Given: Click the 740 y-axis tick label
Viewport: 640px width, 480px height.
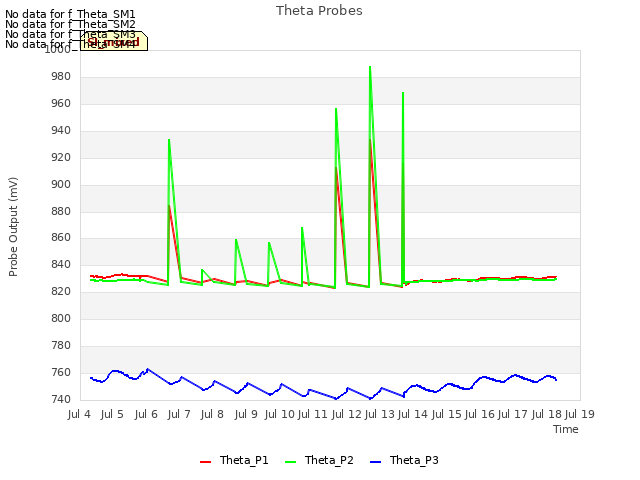Looking at the screenshot, I should (61, 400).
